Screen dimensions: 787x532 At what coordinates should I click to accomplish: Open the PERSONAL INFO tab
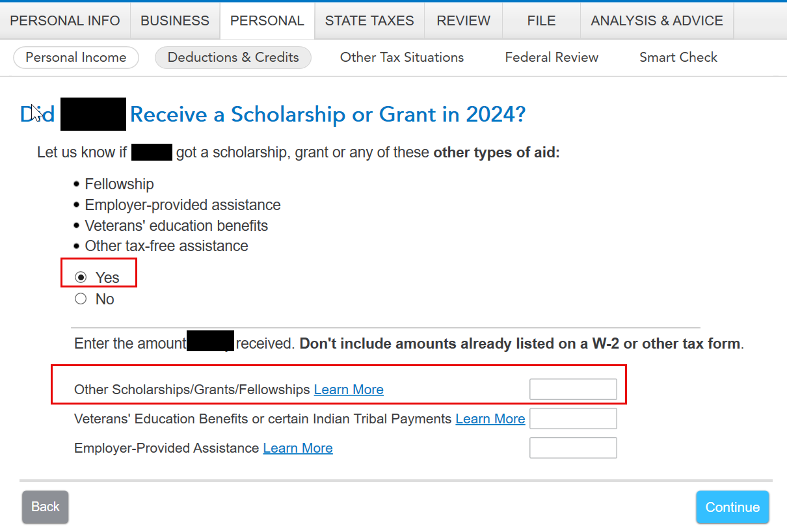coord(65,21)
